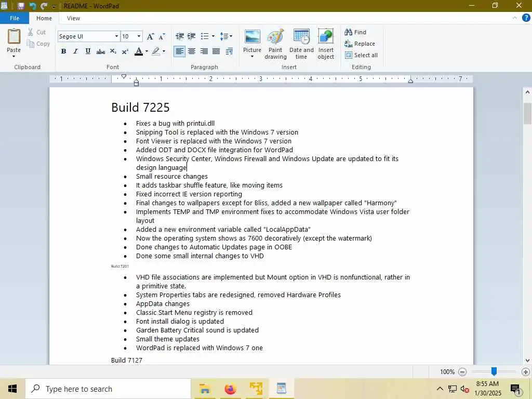Insert a Paint drawing
The height and width of the screenshot is (399, 532).
coord(275,44)
